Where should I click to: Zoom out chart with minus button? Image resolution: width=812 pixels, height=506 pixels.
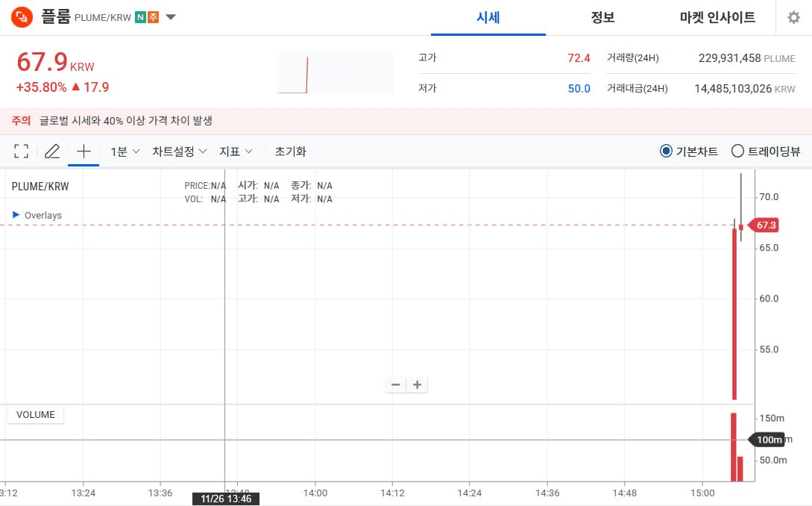pos(396,385)
